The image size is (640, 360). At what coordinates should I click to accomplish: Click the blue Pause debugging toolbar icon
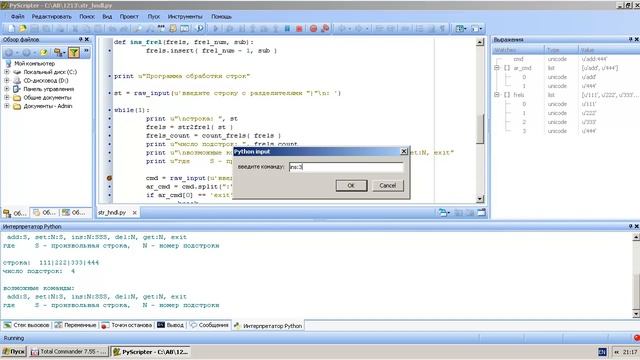click(x=287, y=28)
